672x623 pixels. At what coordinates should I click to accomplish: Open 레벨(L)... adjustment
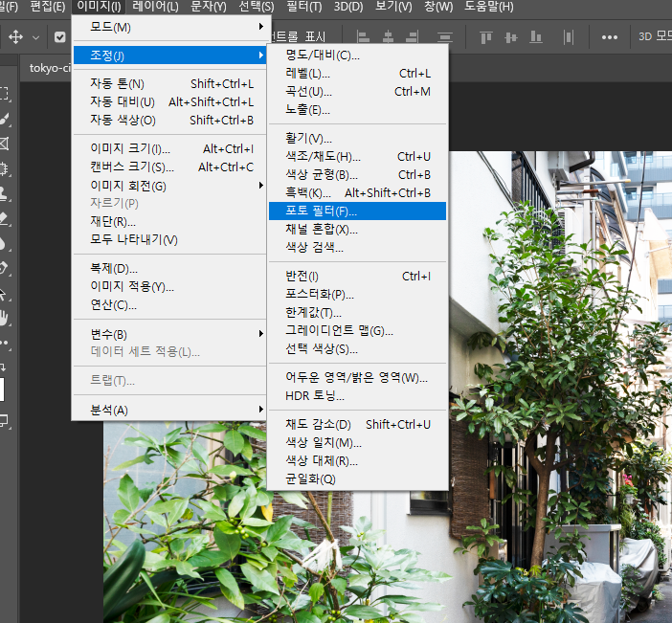(x=357, y=74)
